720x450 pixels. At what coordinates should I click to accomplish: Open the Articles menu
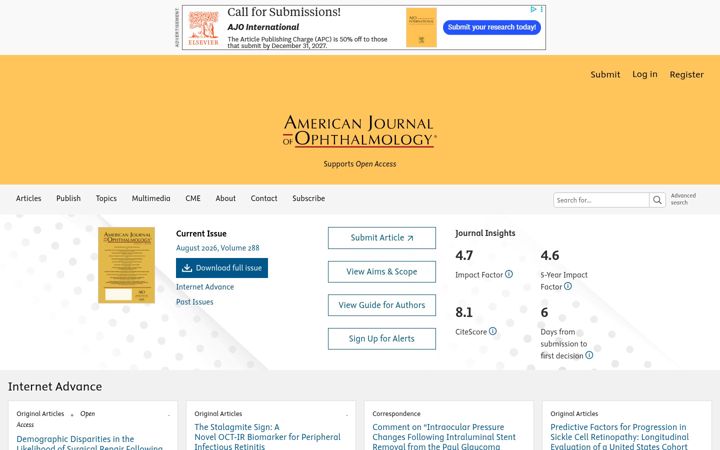28,198
